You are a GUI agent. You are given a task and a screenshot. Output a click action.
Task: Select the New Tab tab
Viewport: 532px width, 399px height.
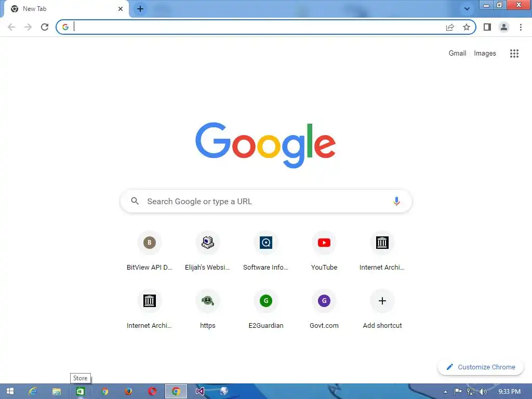pos(66,9)
